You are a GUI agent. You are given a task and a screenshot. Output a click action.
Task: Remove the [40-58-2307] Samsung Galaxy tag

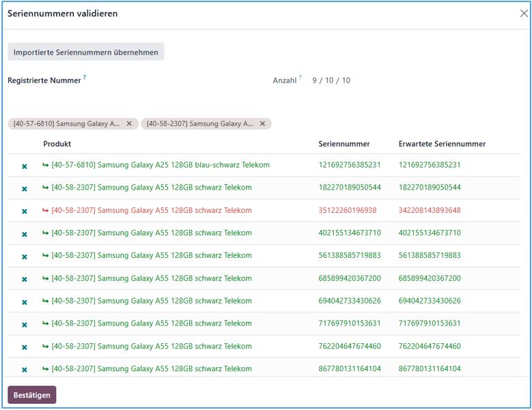click(262, 123)
